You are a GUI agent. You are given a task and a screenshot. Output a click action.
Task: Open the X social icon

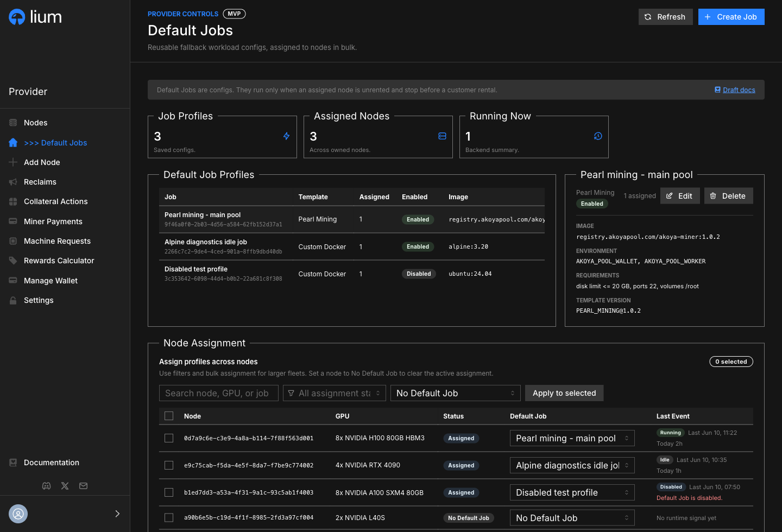(65, 486)
